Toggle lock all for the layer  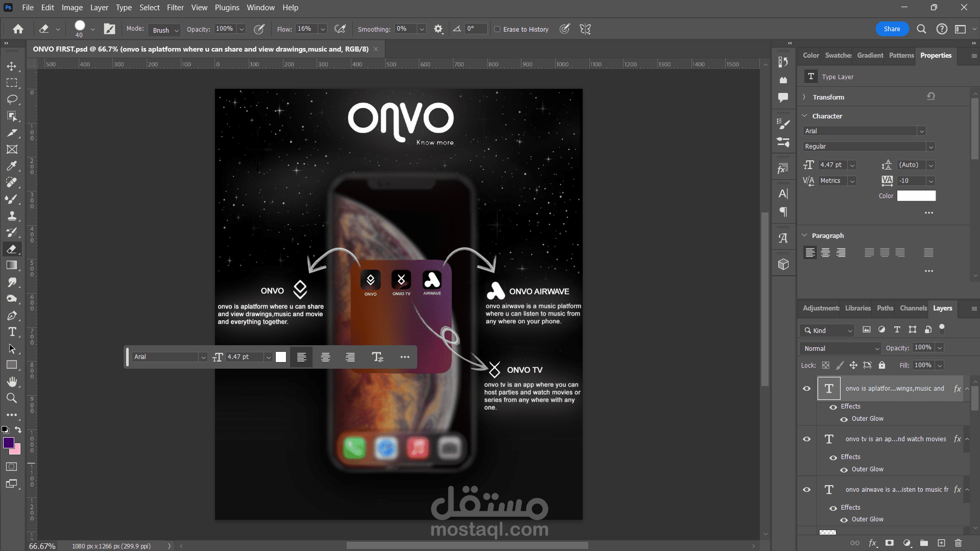882,365
